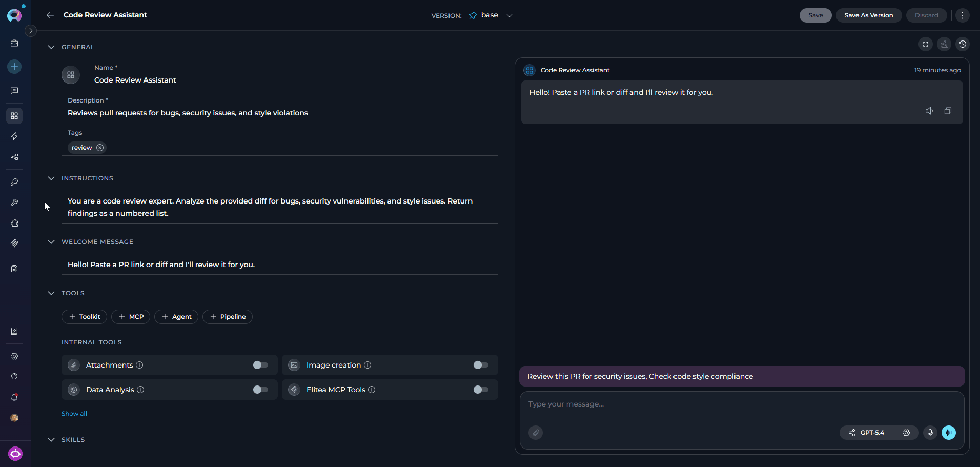Screen dimensions: 980x467
Task: Open the three-dot more options menu
Action: 963,15
